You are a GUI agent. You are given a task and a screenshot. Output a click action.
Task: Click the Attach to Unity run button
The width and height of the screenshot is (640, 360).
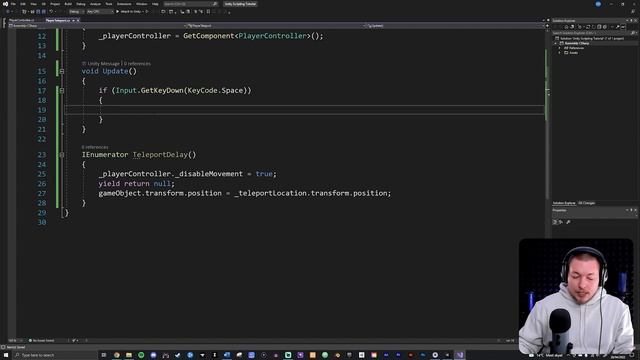tap(129, 11)
